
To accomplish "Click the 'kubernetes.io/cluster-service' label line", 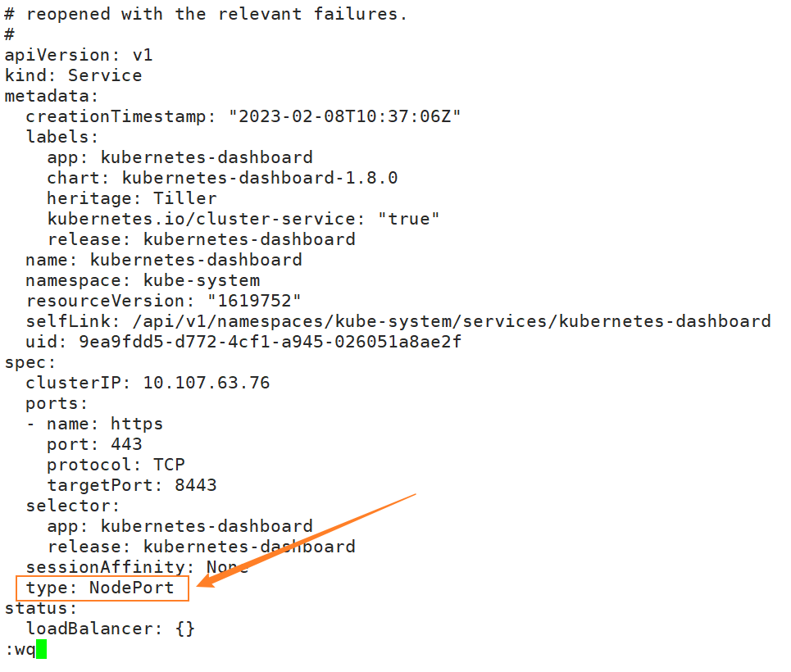I will click(x=243, y=219).
